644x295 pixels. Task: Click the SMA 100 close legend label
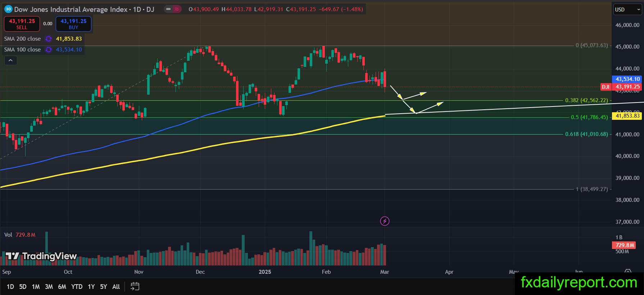point(22,50)
